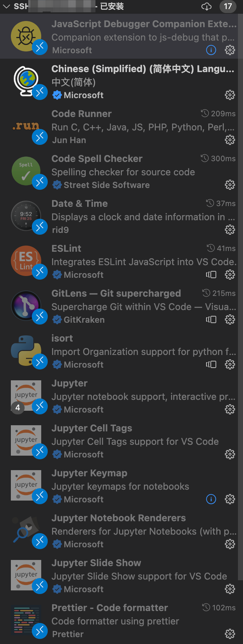Click the 17 extensions count badge
Image resolution: width=243 pixels, height=644 pixels.
(228, 7)
